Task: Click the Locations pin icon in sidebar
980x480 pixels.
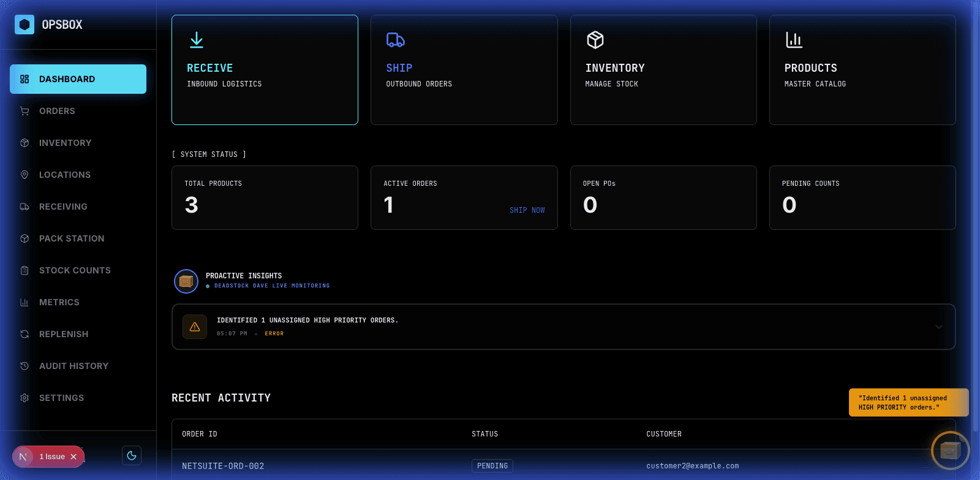Action: [x=24, y=175]
